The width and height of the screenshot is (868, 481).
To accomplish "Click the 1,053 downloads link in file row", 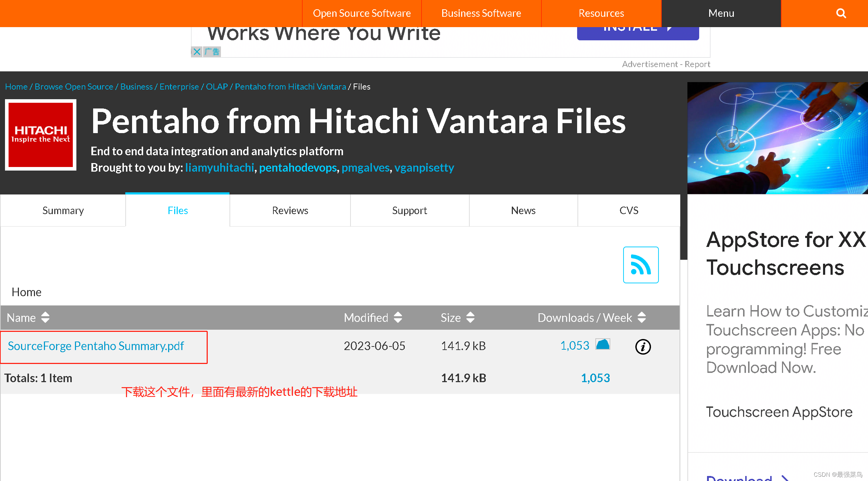I will coord(575,345).
